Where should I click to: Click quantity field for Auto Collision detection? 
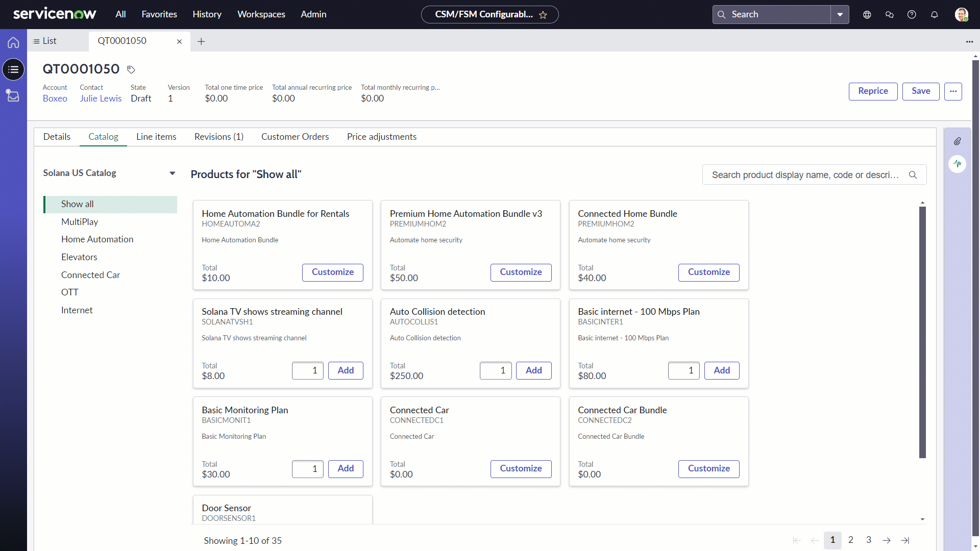click(x=495, y=370)
